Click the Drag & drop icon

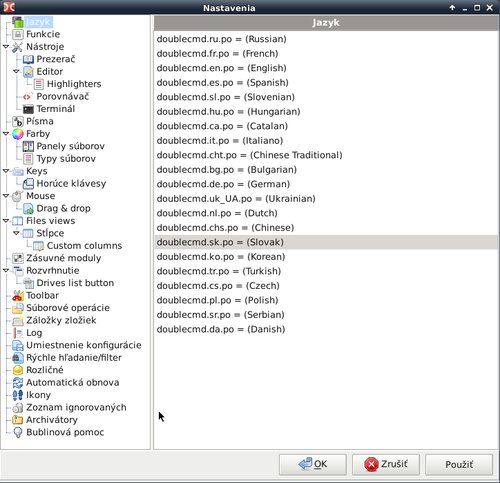point(28,209)
